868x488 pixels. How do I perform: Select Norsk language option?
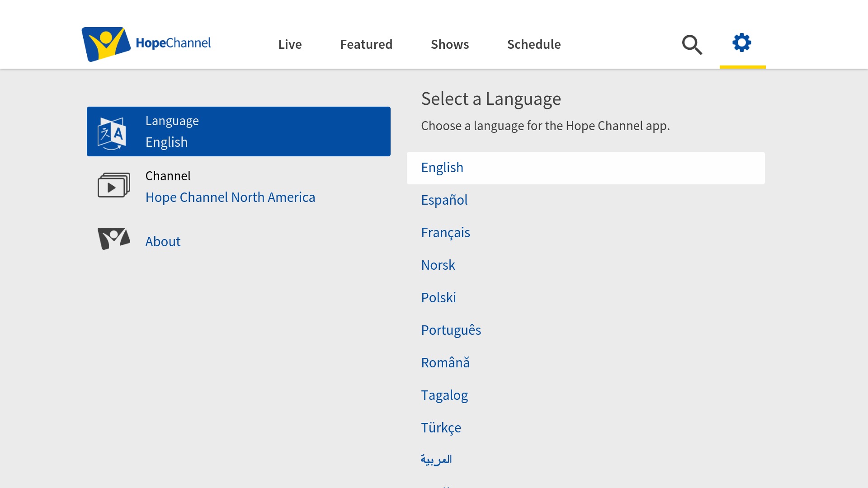(438, 265)
